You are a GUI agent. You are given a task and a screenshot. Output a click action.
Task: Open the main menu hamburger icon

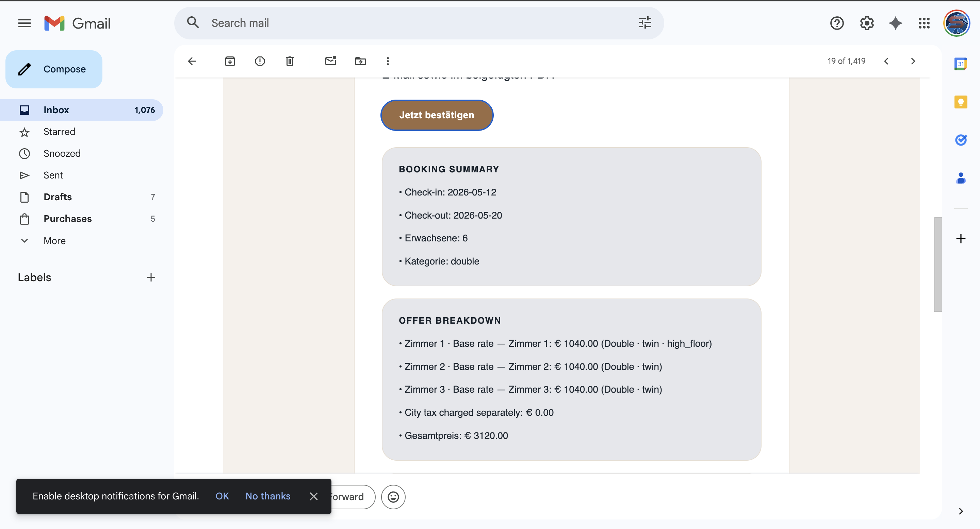point(24,23)
